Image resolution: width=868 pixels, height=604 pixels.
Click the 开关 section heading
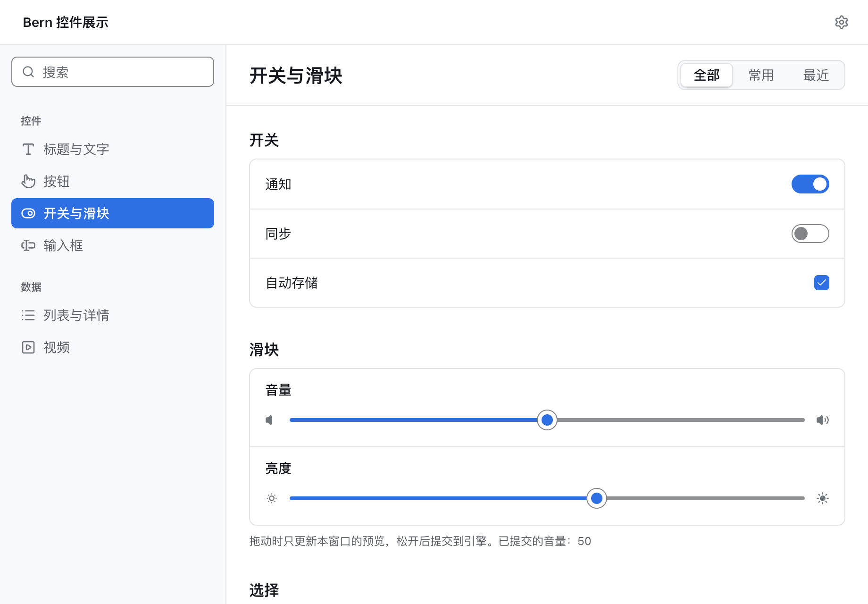[x=264, y=140]
